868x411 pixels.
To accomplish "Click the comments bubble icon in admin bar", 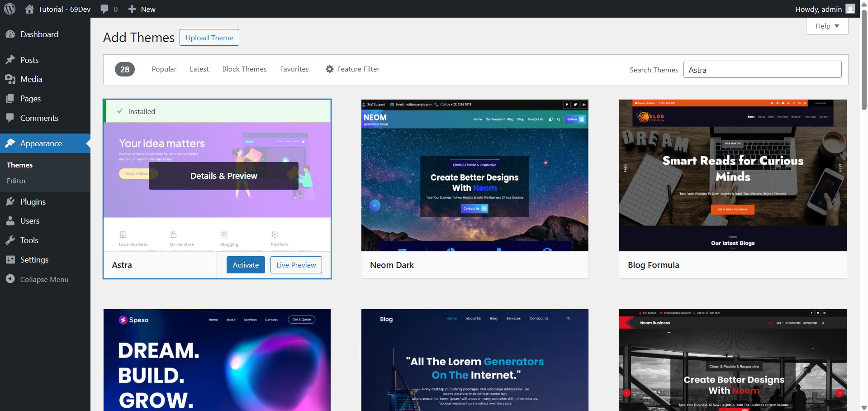I will pos(104,9).
